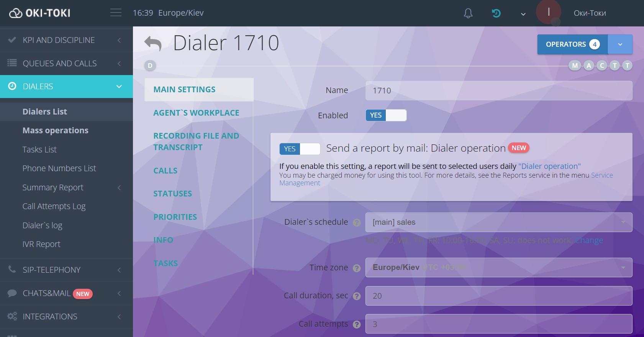Click the OKI-TOKI cloud logo

click(x=39, y=13)
